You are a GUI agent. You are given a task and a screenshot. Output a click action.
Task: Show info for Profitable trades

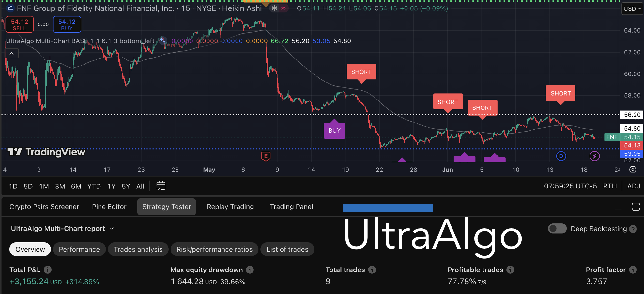point(510,270)
